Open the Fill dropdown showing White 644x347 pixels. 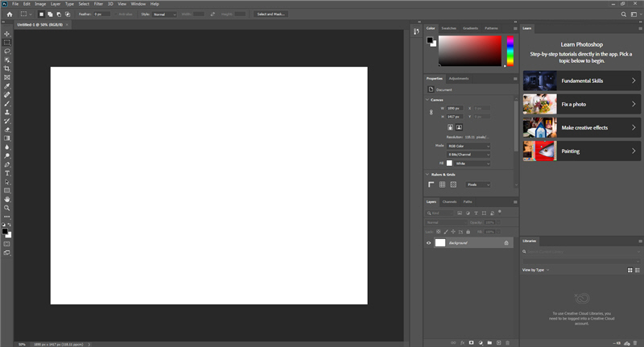coord(473,163)
